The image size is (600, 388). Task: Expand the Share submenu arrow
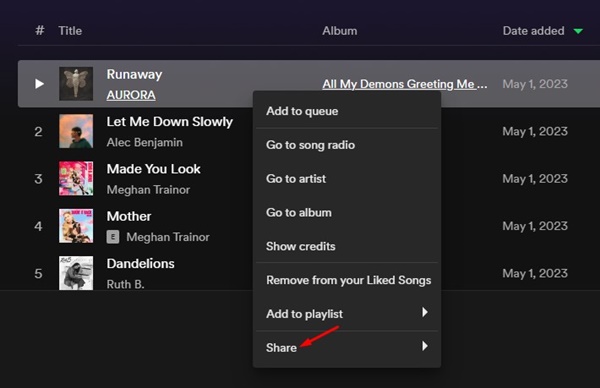point(424,346)
